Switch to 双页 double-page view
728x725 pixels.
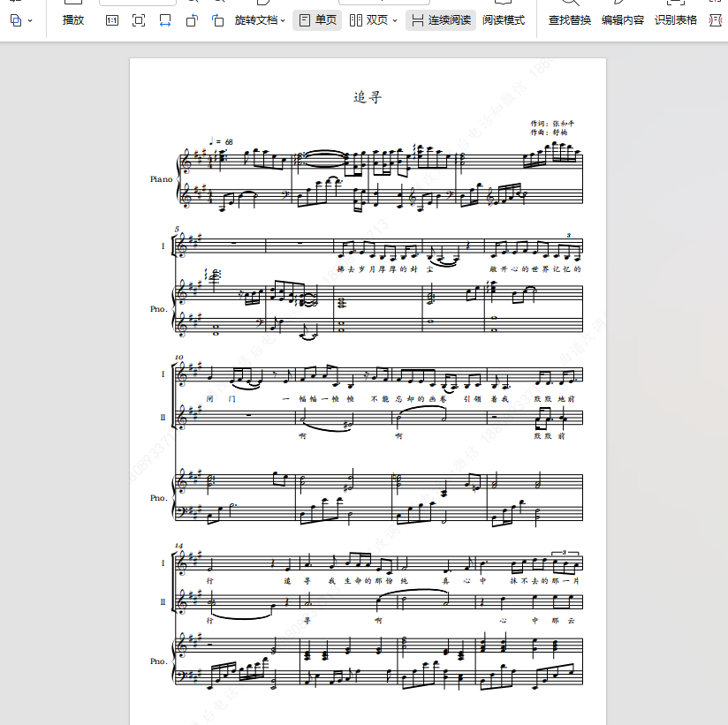368,20
